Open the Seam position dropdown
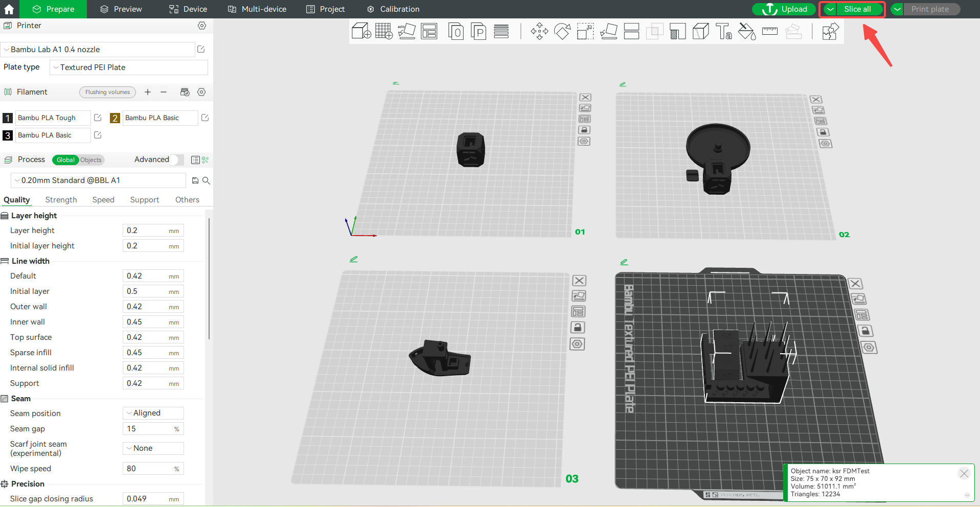 point(153,413)
